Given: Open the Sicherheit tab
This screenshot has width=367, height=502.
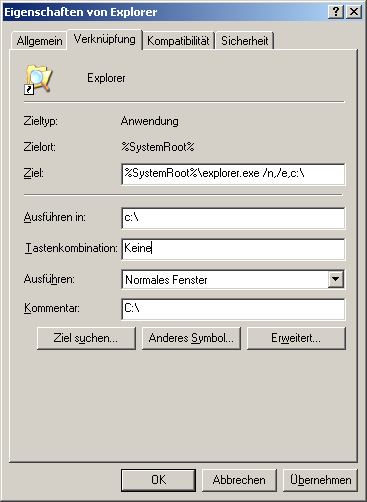Looking at the screenshot, I should point(245,41).
